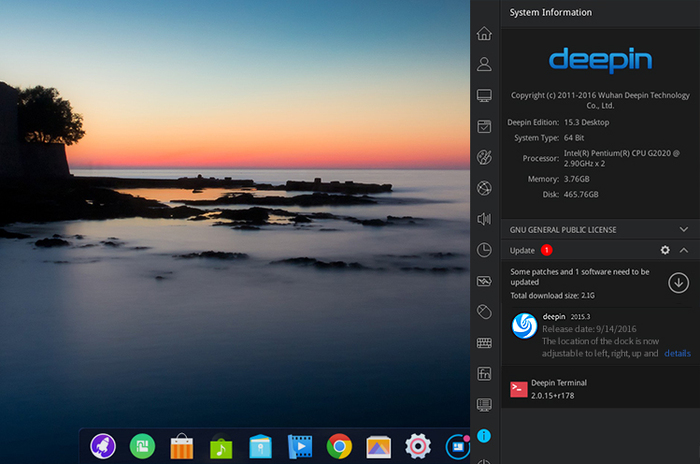
Task: Open Deepin Music from the dock
Action: click(x=221, y=446)
